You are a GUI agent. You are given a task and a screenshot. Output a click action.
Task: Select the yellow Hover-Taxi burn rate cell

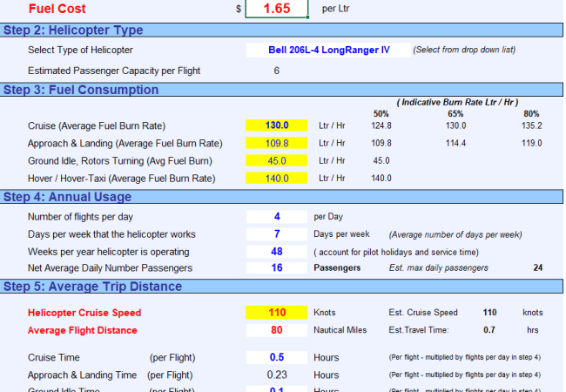click(x=277, y=178)
